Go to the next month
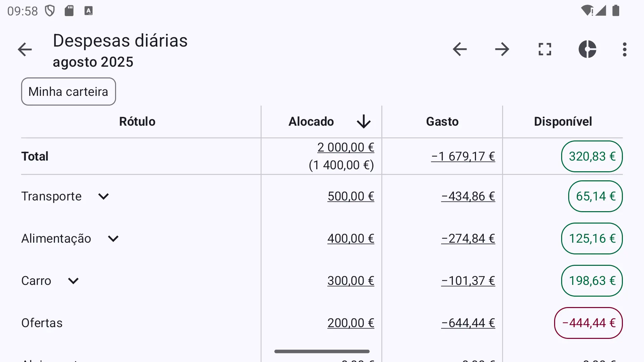The height and width of the screenshot is (362, 644). (502, 49)
